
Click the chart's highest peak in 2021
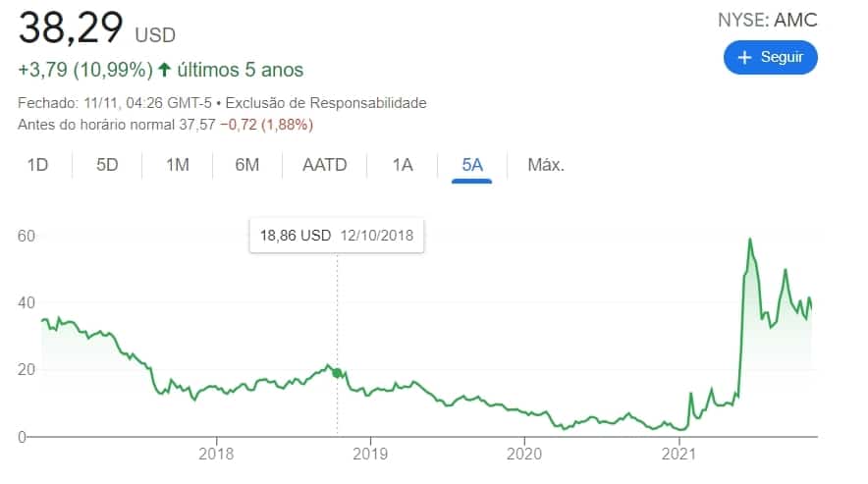pyautogui.click(x=750, y=239)
